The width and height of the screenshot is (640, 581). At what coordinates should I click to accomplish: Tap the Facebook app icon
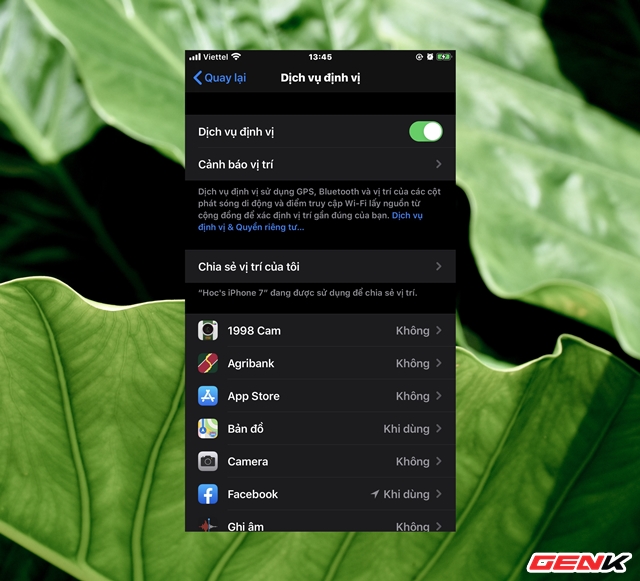(208, 494)
